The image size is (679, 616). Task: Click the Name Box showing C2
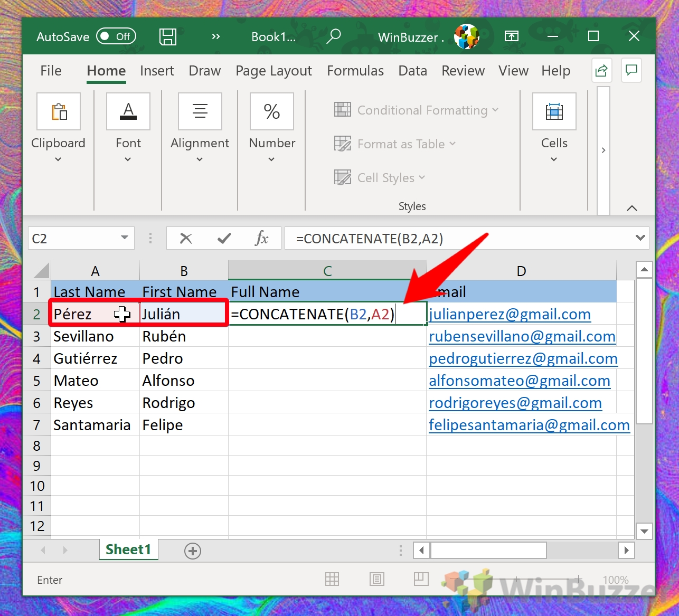[73, 239]
